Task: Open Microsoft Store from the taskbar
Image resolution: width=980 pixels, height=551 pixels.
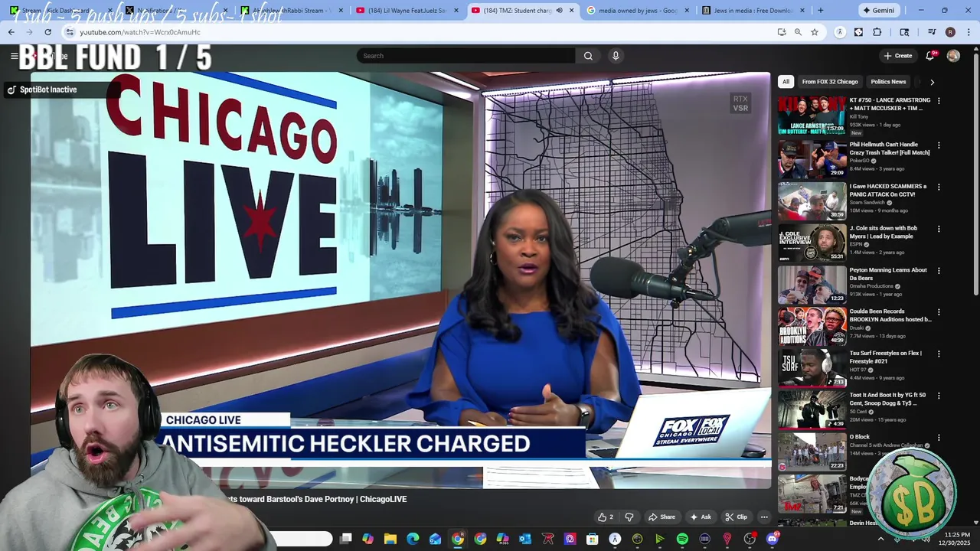Action: coord(592,540)
